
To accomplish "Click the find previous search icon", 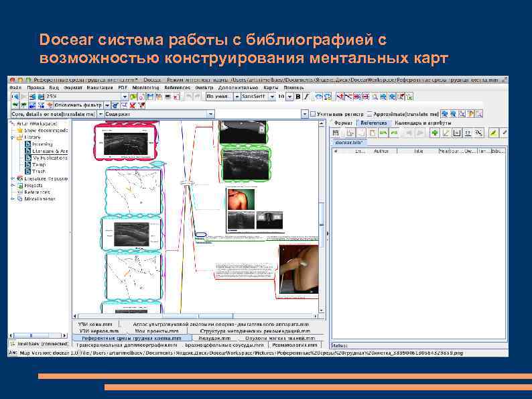I will click(x=444, y=115).
